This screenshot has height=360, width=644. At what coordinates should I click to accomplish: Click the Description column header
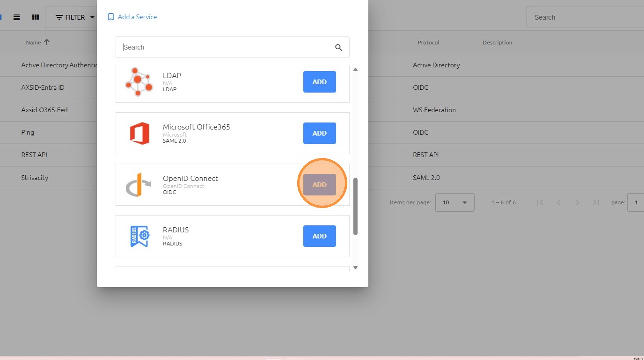[x=497, y=43]
